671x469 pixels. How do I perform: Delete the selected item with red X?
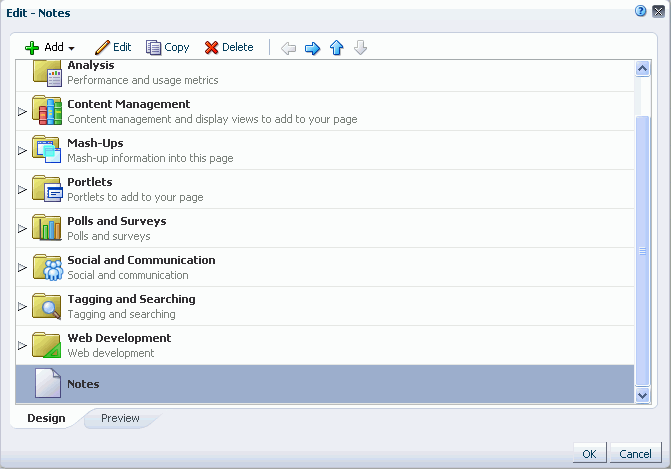tap(229, 47)
